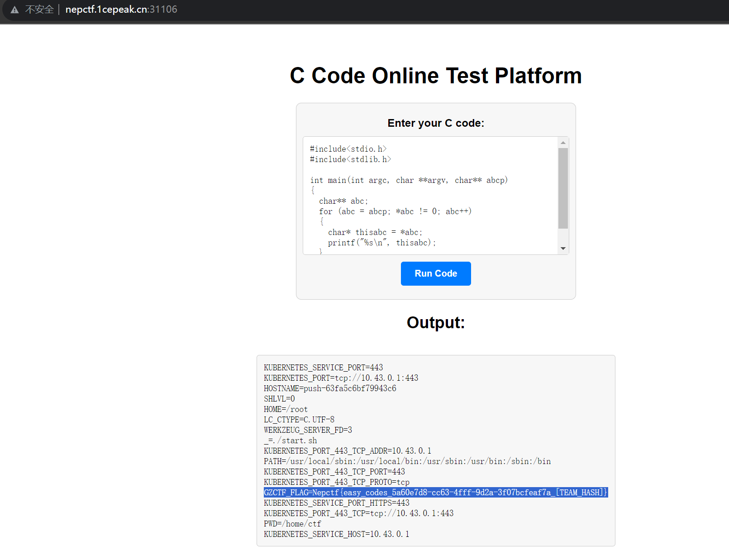This screenshot has height=560, width=729.
Task: Click the not-secure warning triangle icon
Action: (x=14, y=10)
